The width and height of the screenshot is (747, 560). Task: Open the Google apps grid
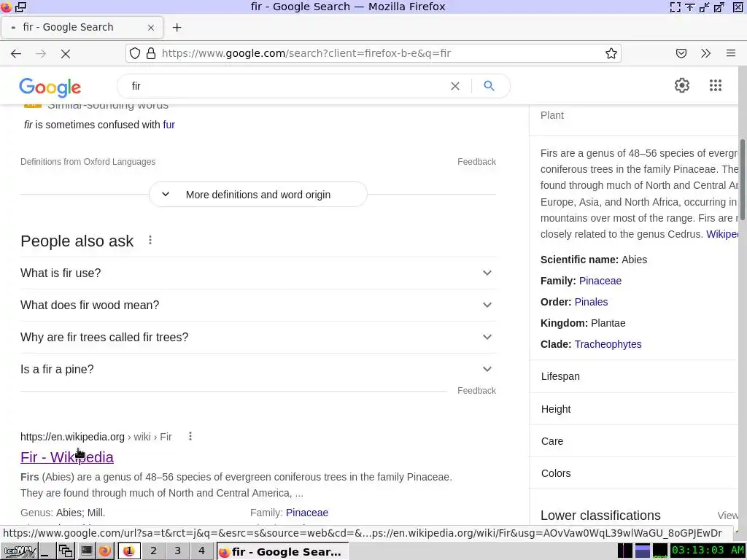[x=715, y=86]
